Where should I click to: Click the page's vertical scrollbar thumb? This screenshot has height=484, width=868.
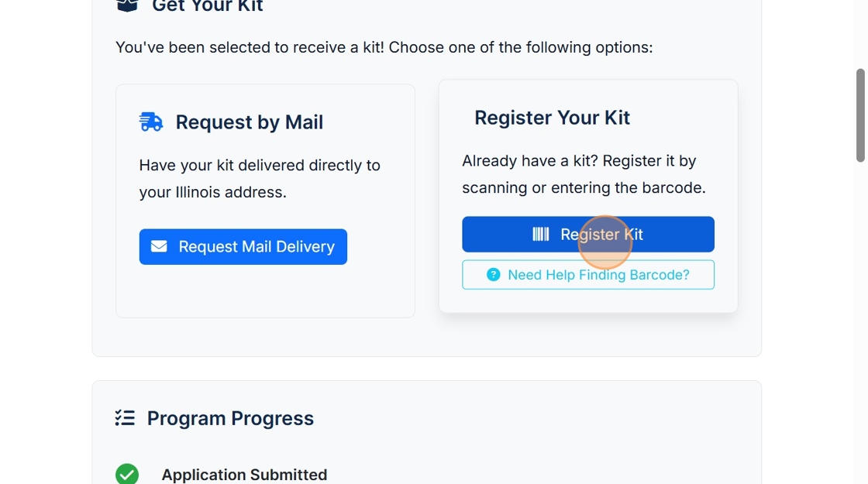[859, 116]
